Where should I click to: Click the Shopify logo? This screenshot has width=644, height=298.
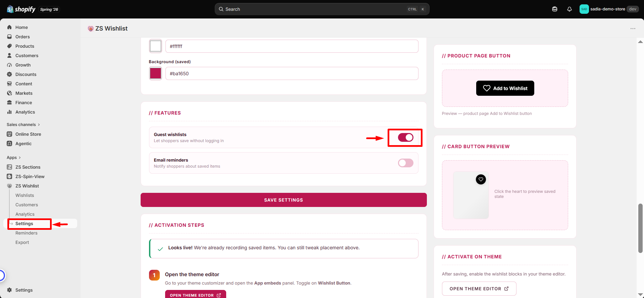coord(21,9)
